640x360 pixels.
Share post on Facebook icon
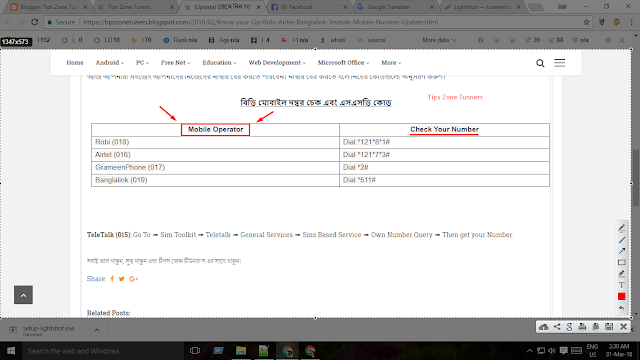[112, 279]
